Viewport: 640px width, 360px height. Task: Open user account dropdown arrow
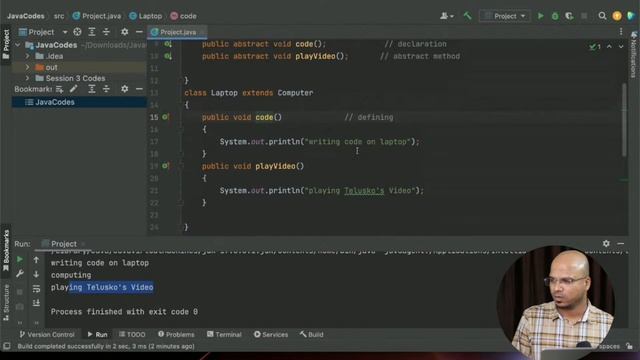(452, 16)
